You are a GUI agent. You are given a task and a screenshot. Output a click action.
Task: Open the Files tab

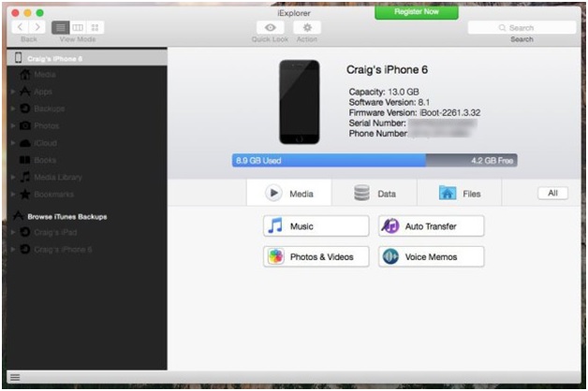pos(460,194)
